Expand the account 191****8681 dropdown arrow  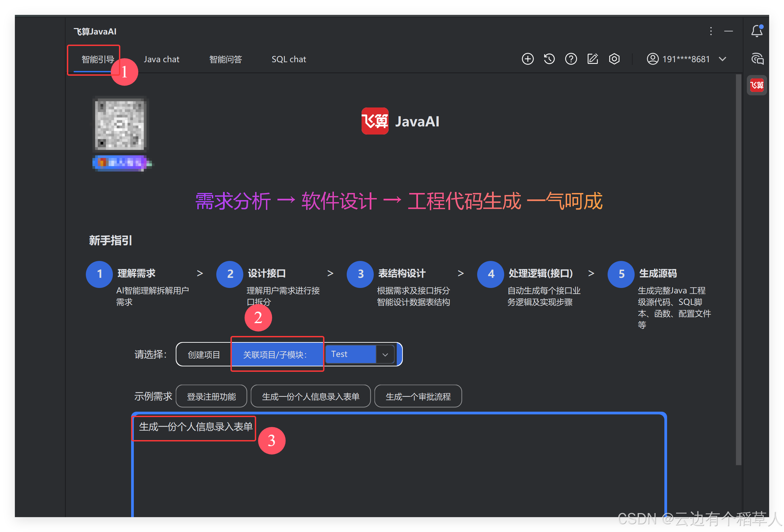pos(722,59)
